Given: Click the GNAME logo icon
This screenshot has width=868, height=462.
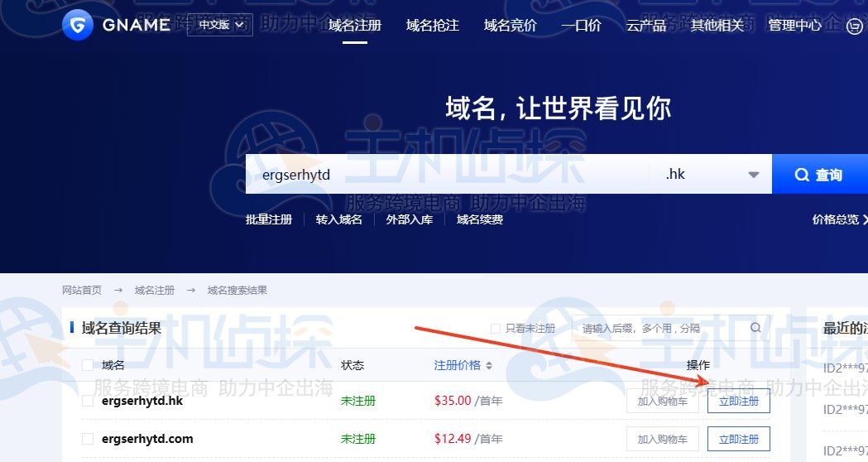Looking at the screenshot, I should point(78,25).
